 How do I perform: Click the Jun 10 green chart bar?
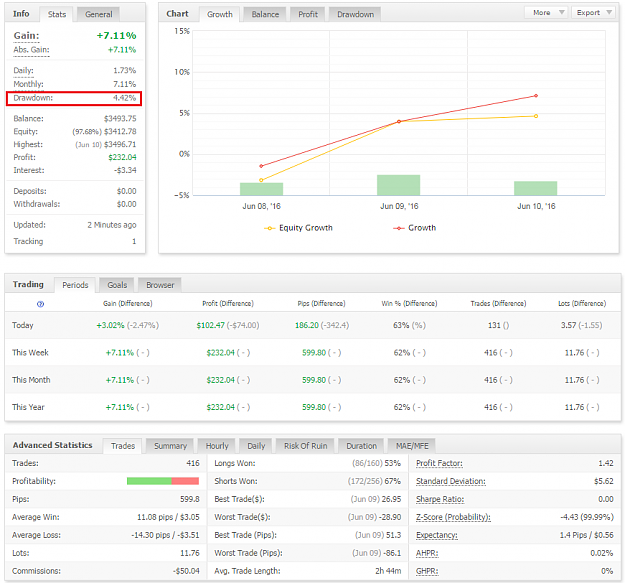point(535,188)
